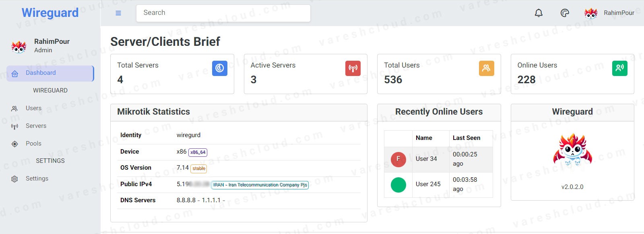Click the orange Total Users icon
The width and height of the screenshot is (644, 234).
487,68
